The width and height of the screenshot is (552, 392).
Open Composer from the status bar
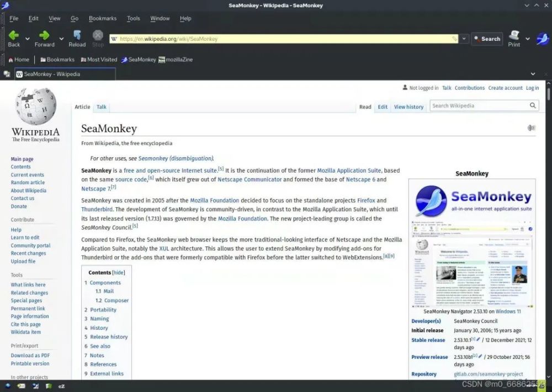[x=35, y=386]
